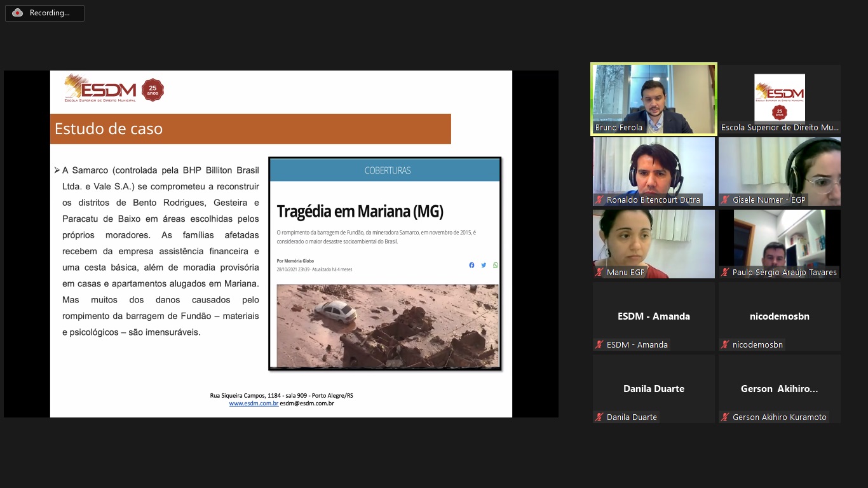This screenshot has height=488, width=868.
Task: Click muted mic icon beside Gerson Akihiro Kuramoto
Action: [725, 417]
